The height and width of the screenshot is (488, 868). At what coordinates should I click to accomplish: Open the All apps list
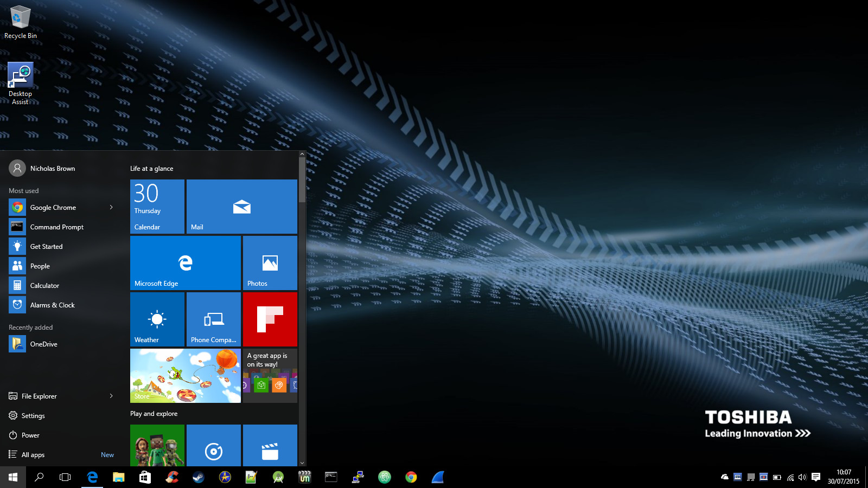(33, 455)
